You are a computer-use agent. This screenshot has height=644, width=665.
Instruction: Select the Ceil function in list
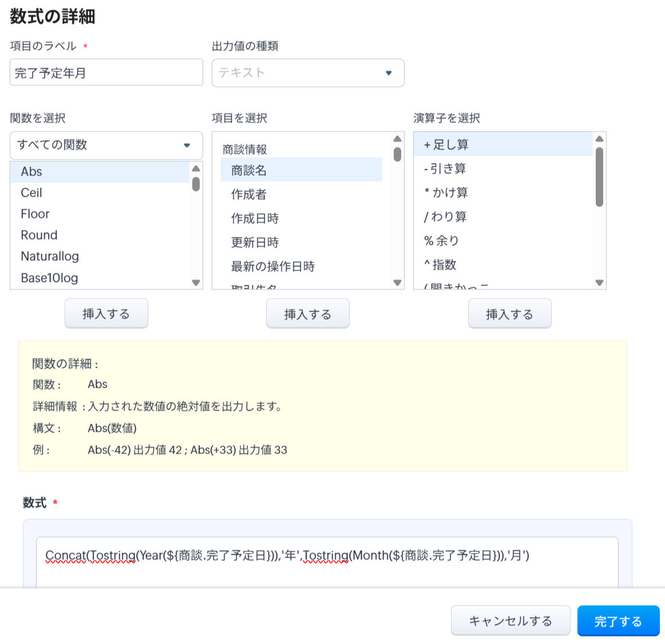31,193
